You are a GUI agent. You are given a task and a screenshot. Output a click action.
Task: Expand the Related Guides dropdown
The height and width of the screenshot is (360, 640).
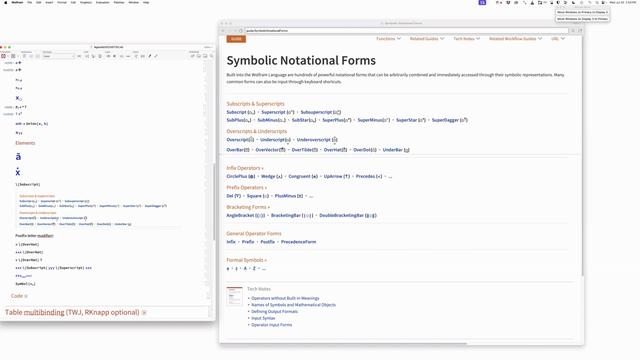point(427,38)
